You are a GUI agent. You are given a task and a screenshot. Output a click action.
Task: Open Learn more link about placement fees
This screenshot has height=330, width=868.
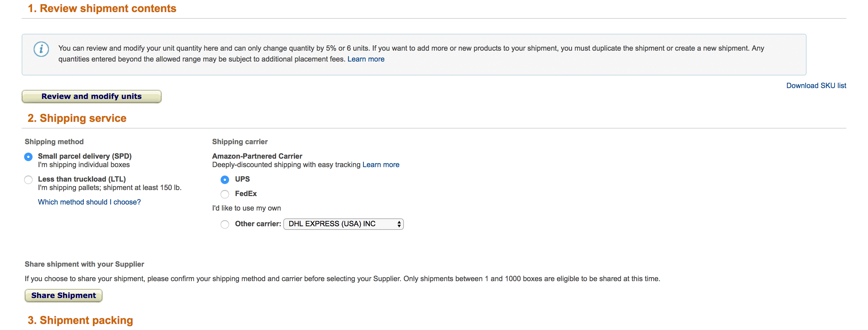click(366, 59)
